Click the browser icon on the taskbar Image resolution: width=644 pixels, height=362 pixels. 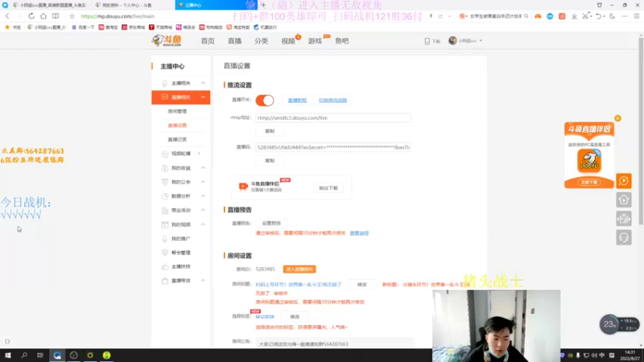coord(57,356)
